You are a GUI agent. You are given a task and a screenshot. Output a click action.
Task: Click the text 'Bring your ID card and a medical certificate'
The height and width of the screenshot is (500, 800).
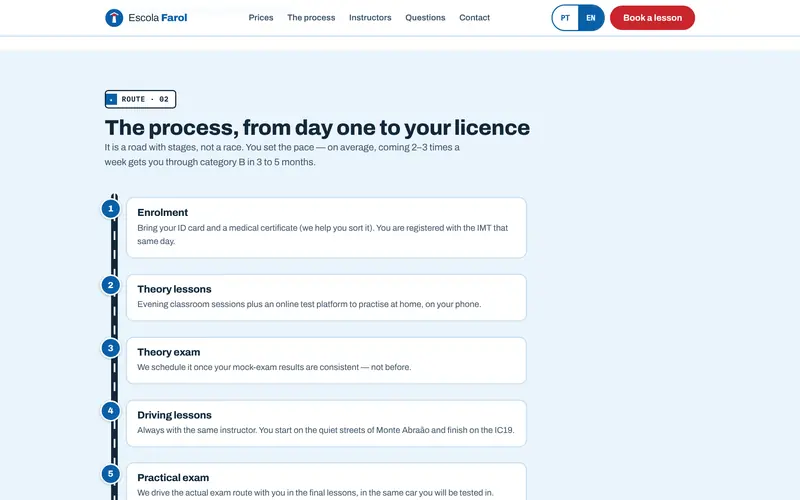pos(217,228)
